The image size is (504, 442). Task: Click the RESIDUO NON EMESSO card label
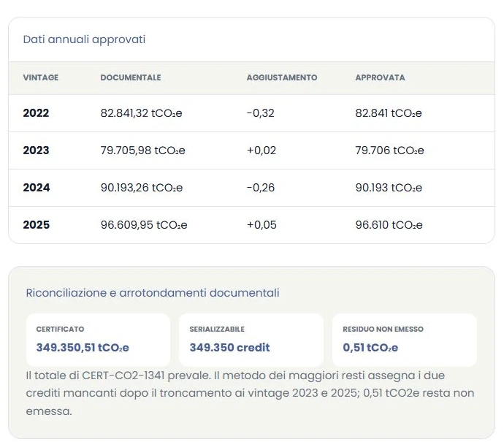point(383,329)
